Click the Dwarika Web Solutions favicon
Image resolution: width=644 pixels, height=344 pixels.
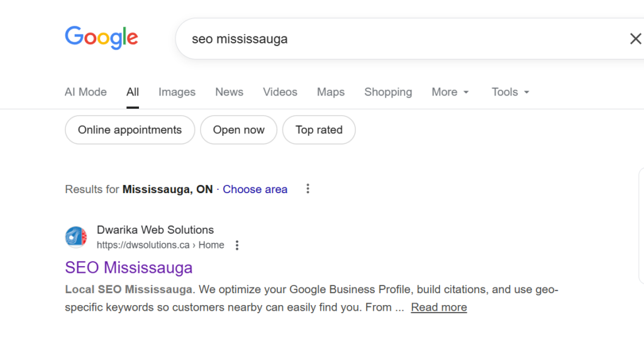coord(76,237)
